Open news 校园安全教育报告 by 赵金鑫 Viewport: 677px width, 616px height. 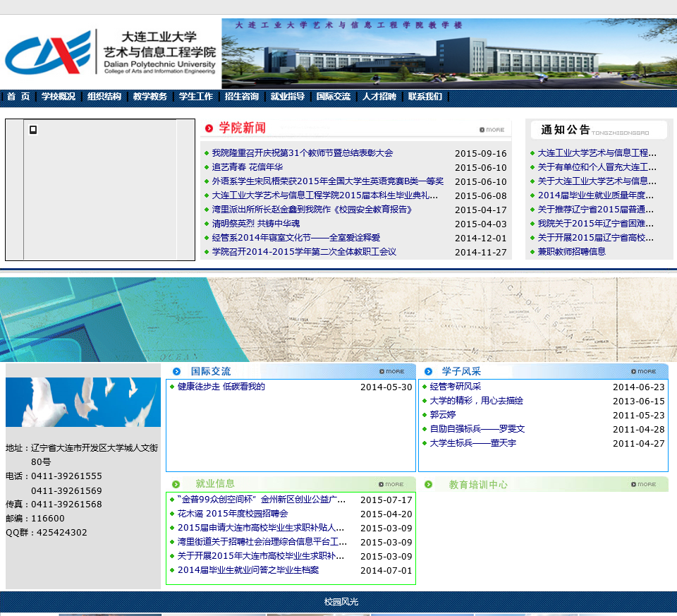[x=312, y=210]
